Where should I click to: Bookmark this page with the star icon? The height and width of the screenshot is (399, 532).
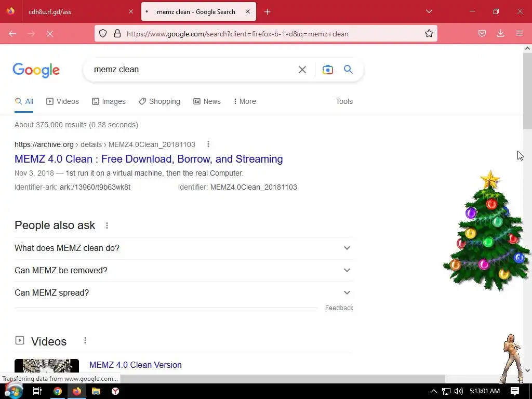tap(429, 33)
